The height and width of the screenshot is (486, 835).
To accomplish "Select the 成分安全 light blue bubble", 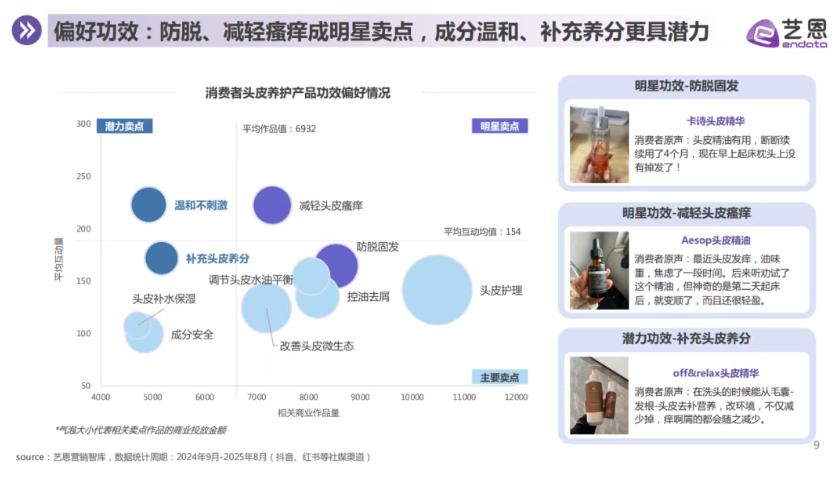I will click(x=145, y=334).
